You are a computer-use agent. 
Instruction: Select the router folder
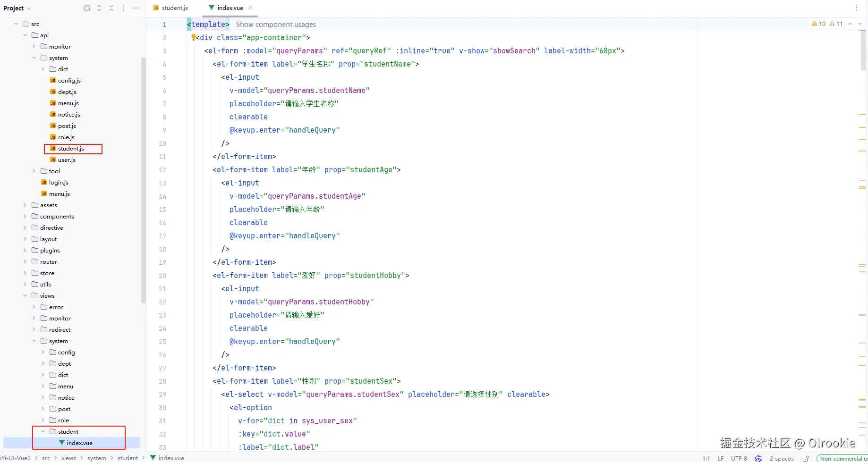44,261
